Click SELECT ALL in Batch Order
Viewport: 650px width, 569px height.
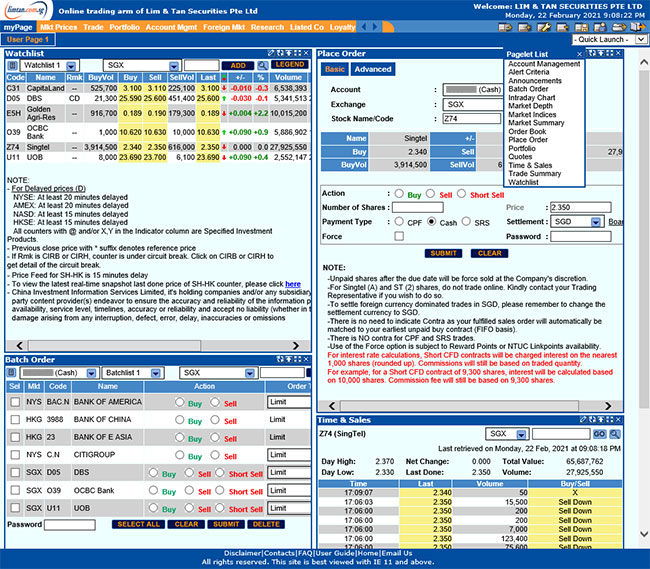(138, 524)
